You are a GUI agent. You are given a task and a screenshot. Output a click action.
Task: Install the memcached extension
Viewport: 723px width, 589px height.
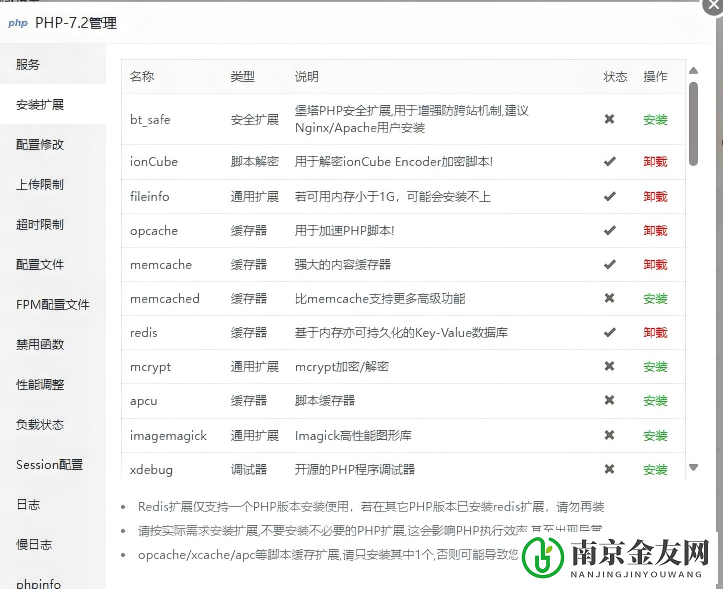click(x=655, y=299)
